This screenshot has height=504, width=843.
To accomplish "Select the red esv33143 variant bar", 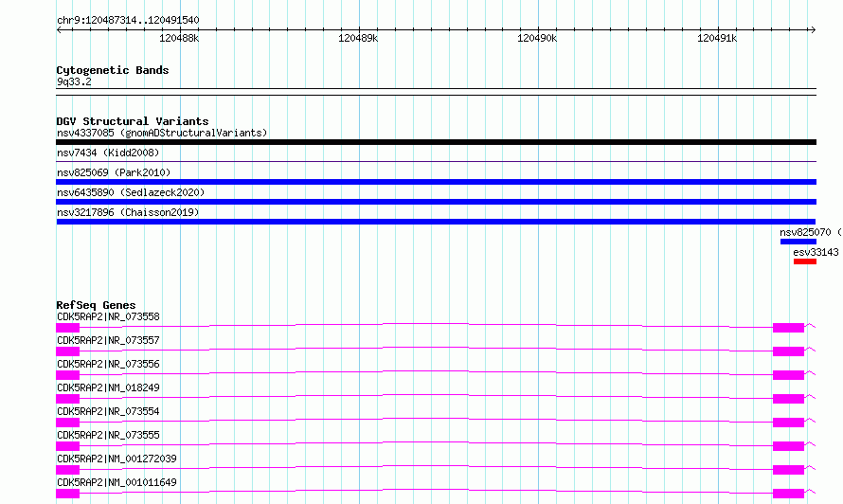I will point(805,261).
